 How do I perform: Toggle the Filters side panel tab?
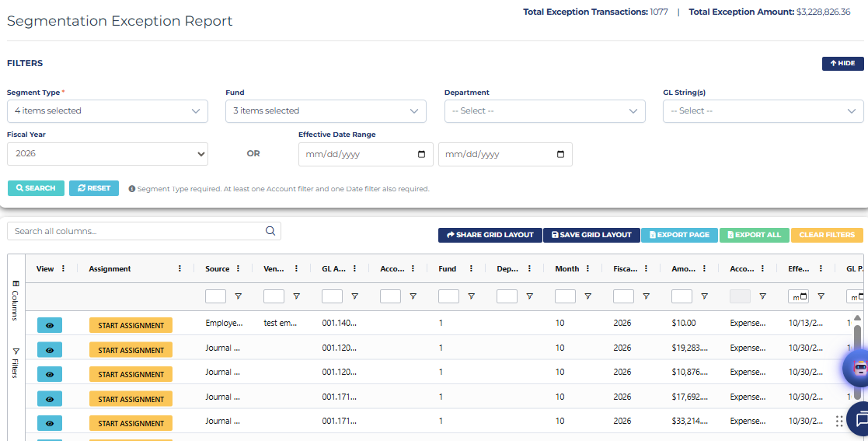coord(16,363)
